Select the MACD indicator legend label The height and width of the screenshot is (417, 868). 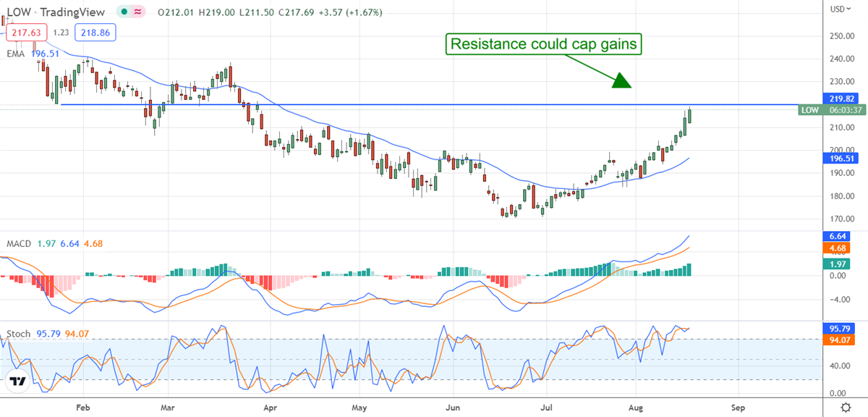(19, 244)
